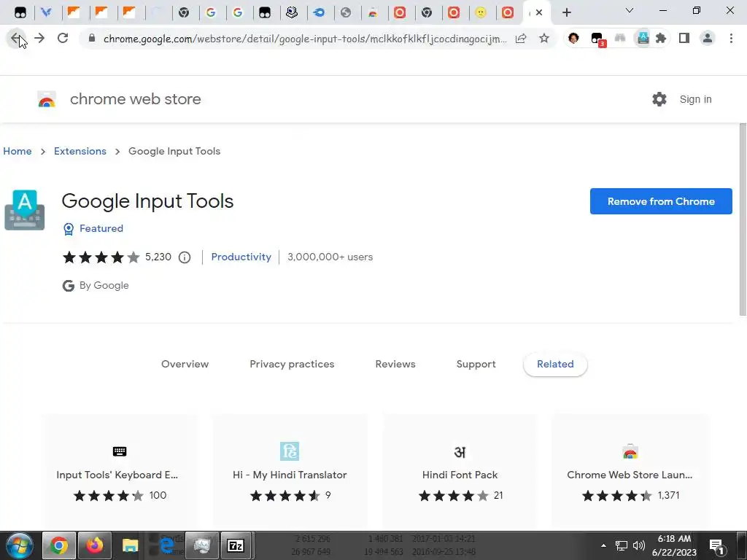Open the Productivity category link
Screen dimensions: 747x560
(241, 257)
